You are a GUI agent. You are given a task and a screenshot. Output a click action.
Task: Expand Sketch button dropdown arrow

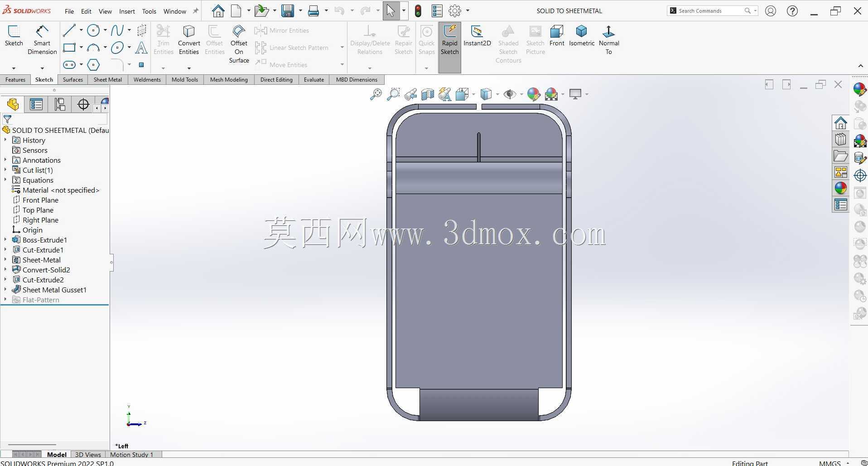[x=14, y=68]
